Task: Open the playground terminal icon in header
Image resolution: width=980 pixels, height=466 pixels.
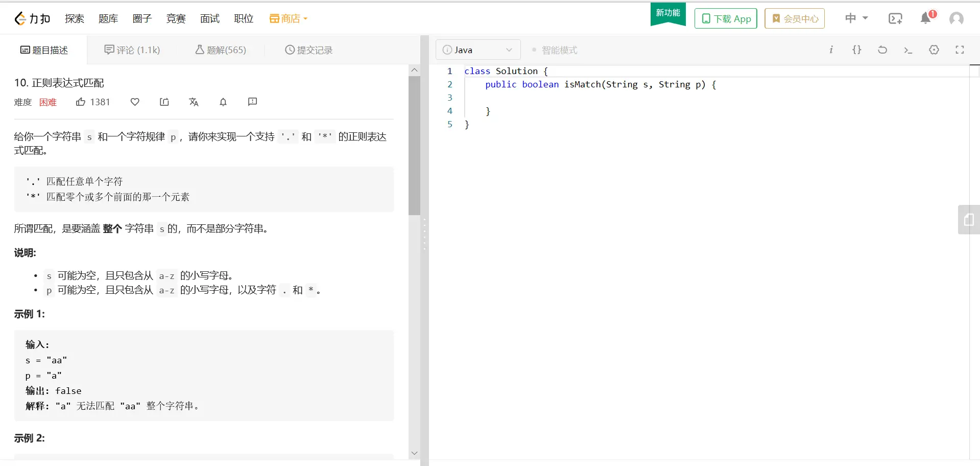Action: [895, 19]
